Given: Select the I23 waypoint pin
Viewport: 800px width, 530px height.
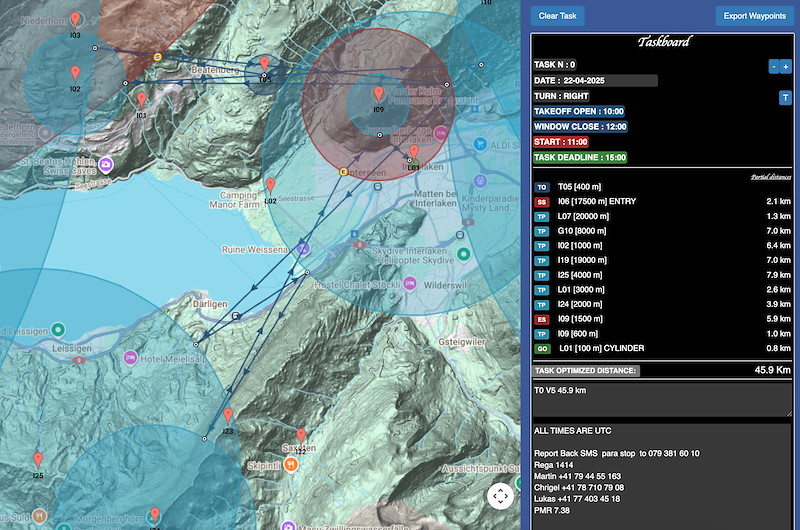Looking at the screenshot, I should pos(228,416).
